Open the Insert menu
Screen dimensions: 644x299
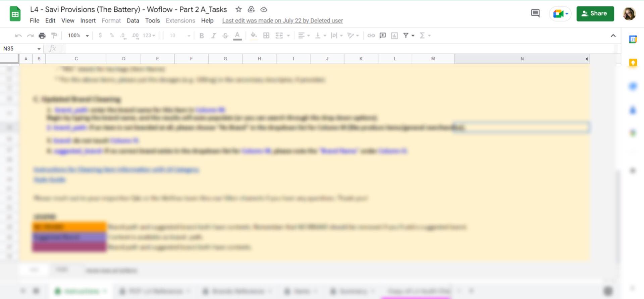(x=88, y=20)
